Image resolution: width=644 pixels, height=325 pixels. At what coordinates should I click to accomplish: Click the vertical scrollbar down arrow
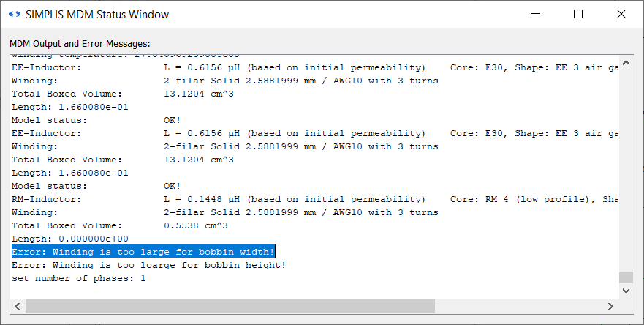click(625, 291)
